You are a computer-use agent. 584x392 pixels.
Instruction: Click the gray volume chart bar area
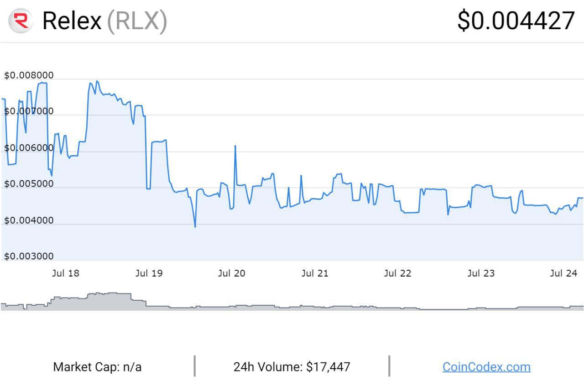click(292, 302)
